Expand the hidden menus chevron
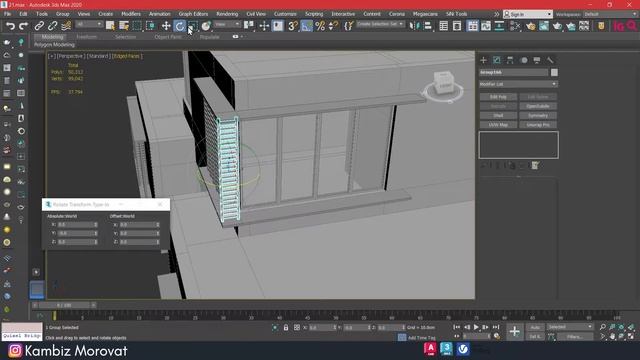 tap(496, 14)
